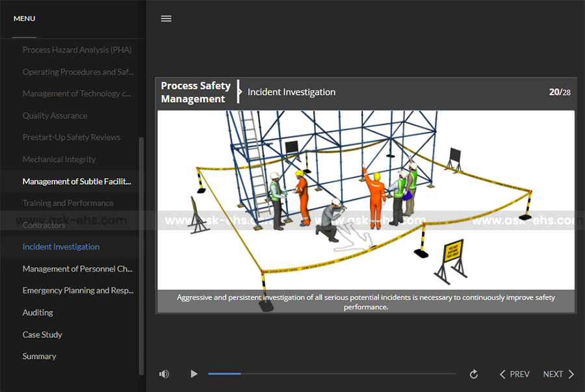Open the Case Study section
This screenshot has width=585, height=392.
pyautogui.click(x=42, y=335)
